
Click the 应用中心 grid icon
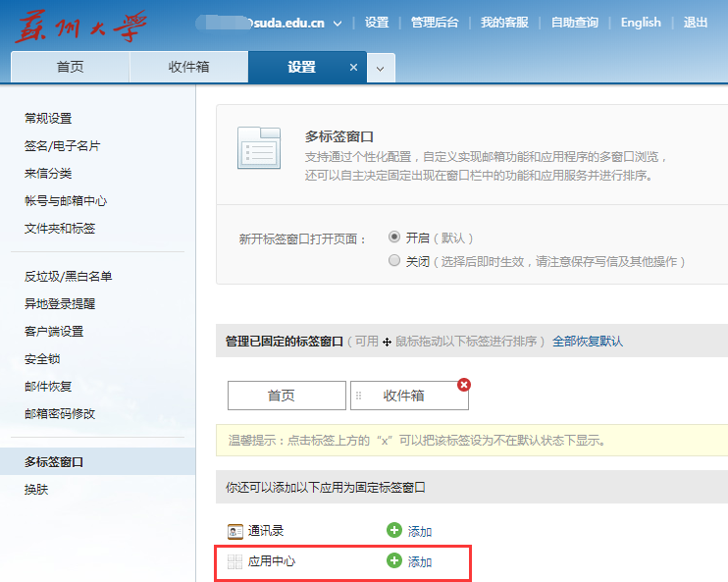234,561
